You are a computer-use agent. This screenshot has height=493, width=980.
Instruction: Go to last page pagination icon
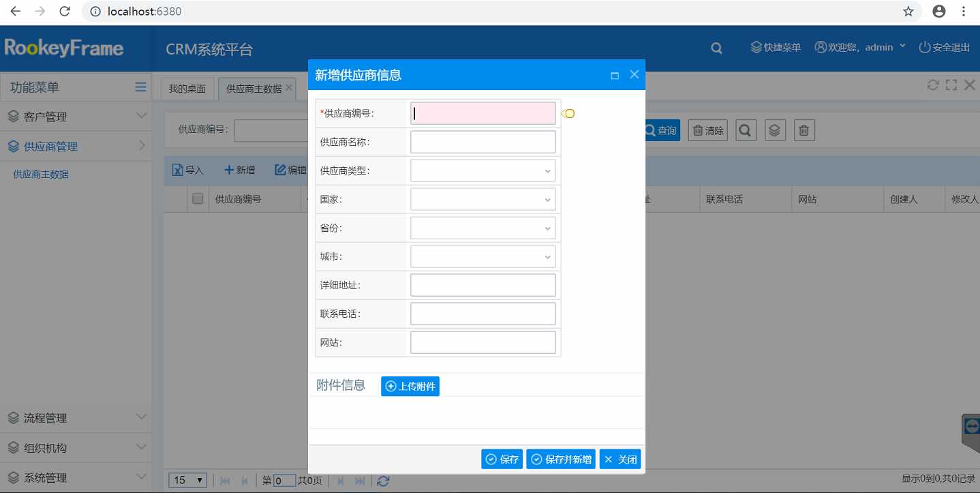(361, 481)
